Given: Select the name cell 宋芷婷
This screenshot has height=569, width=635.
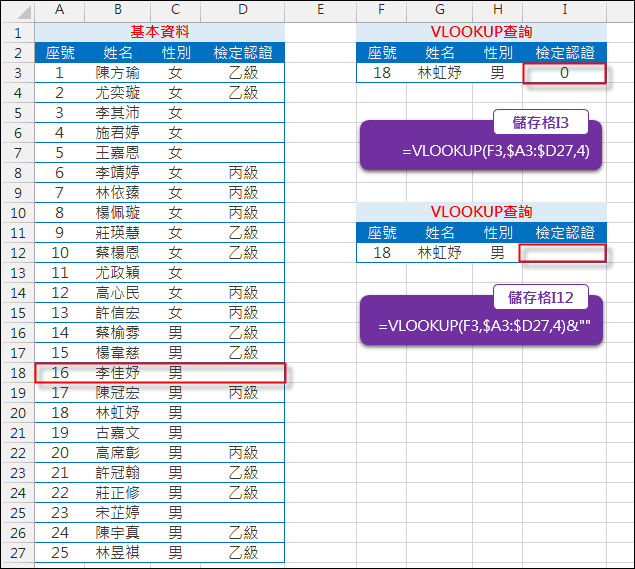Looking at the screenshot, I should [x=117, y=513].
